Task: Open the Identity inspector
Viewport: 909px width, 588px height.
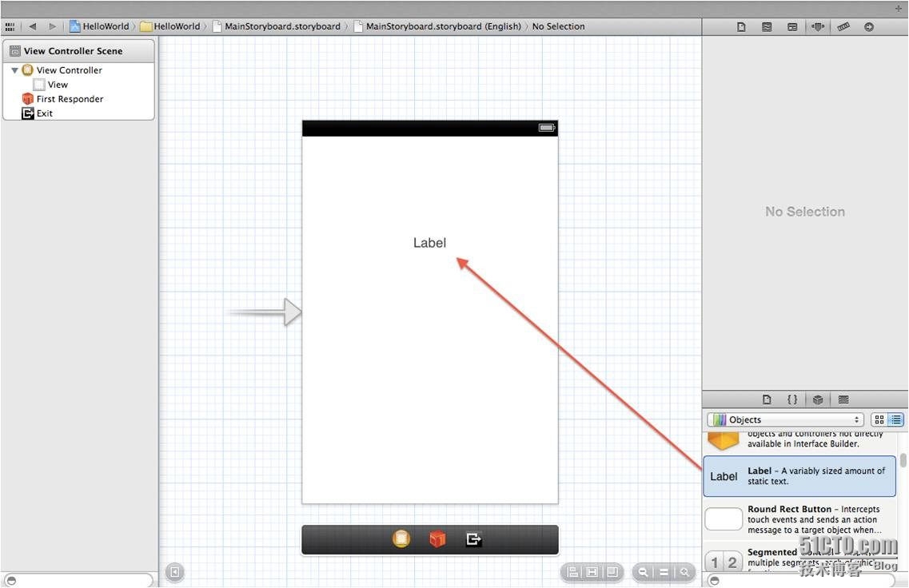Action: coord(792,26)
